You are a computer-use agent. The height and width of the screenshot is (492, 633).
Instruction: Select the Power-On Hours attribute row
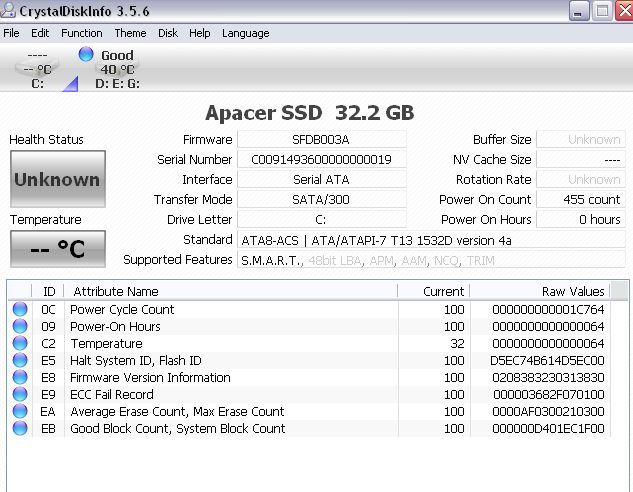click(309, 327)
